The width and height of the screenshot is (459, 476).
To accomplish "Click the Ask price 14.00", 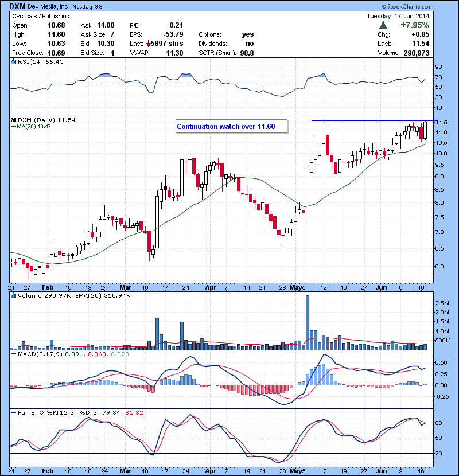I will click(106, 25).
